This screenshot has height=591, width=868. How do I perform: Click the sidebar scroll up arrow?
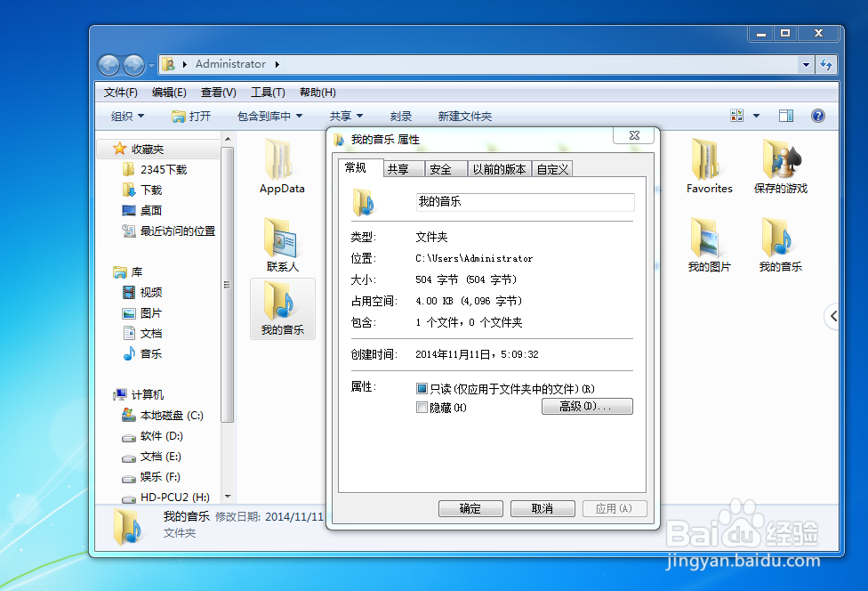(x=228, y=138)
